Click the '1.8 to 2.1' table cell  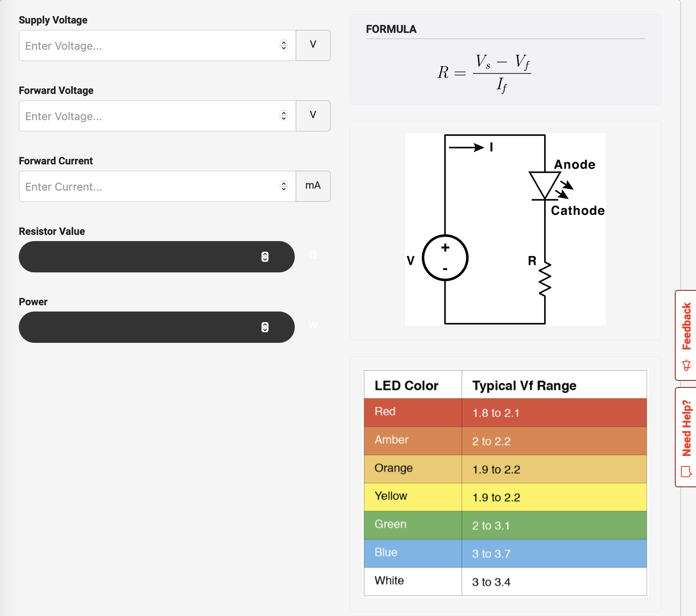[554, 412]
